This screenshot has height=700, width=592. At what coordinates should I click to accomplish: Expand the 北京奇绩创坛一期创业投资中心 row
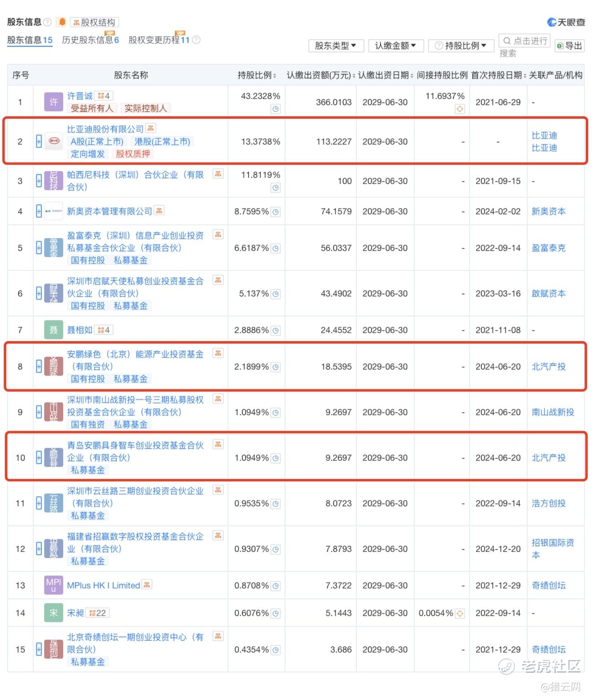click(39, 650)
